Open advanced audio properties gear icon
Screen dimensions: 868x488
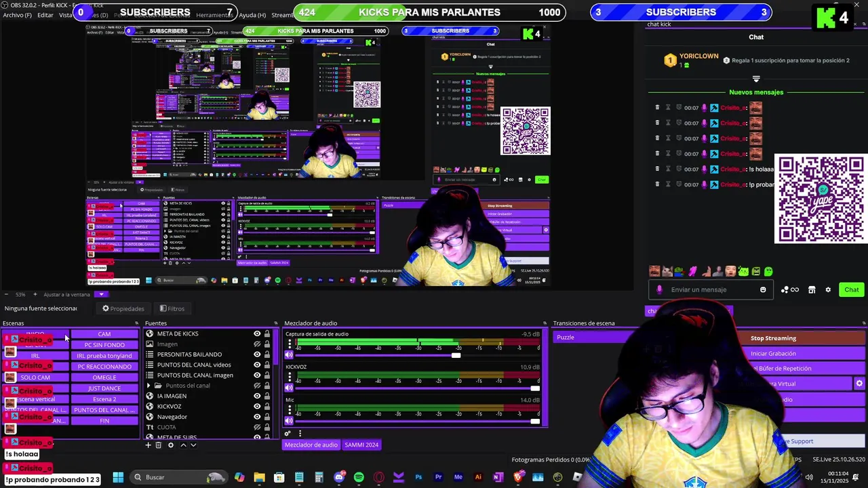[x=288, y=434]
